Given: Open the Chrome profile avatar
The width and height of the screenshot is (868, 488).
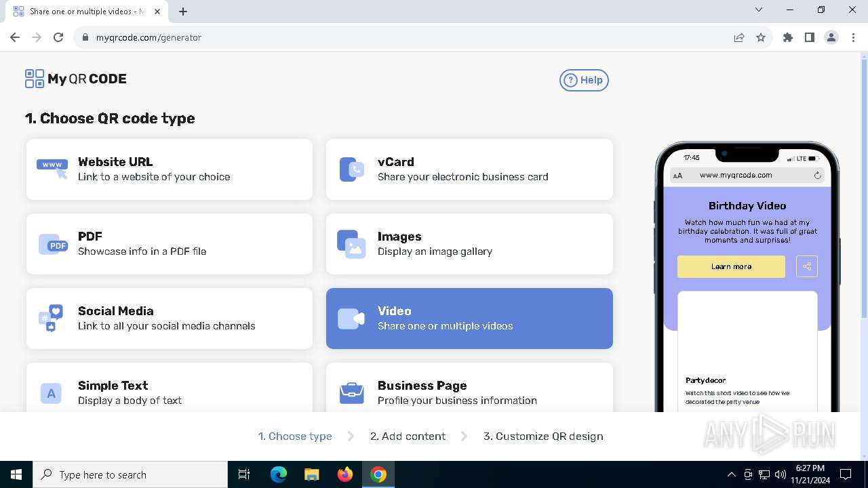Looking at the screenshot, I should (831, 37).
